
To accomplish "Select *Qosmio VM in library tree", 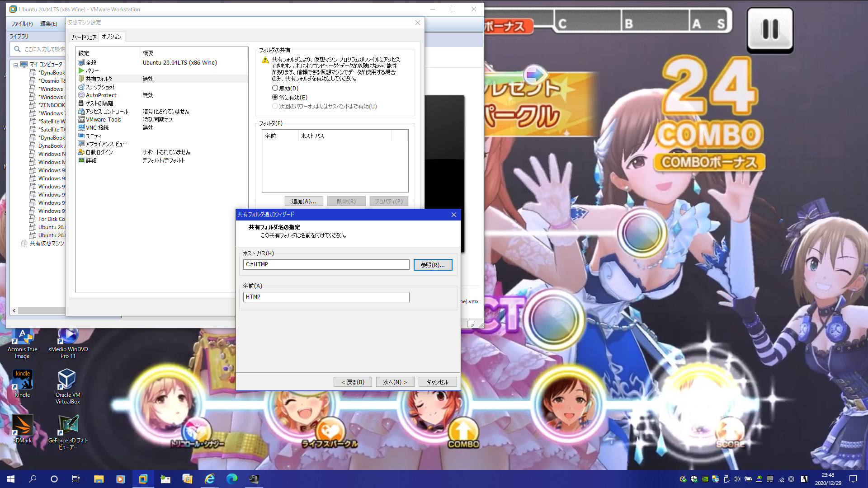I will [48, 80].
